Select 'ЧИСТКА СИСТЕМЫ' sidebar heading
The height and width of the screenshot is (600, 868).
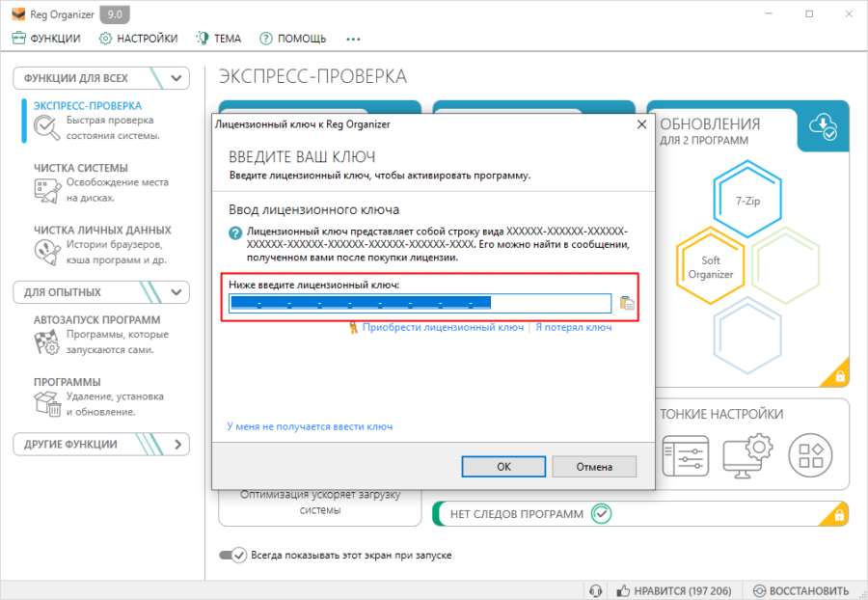click(x=81, y=168)
